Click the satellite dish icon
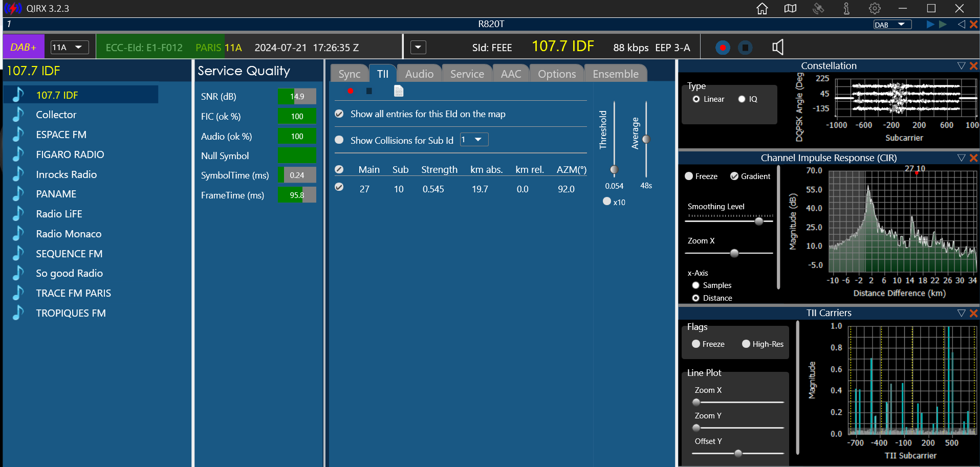 pos(818,9)
